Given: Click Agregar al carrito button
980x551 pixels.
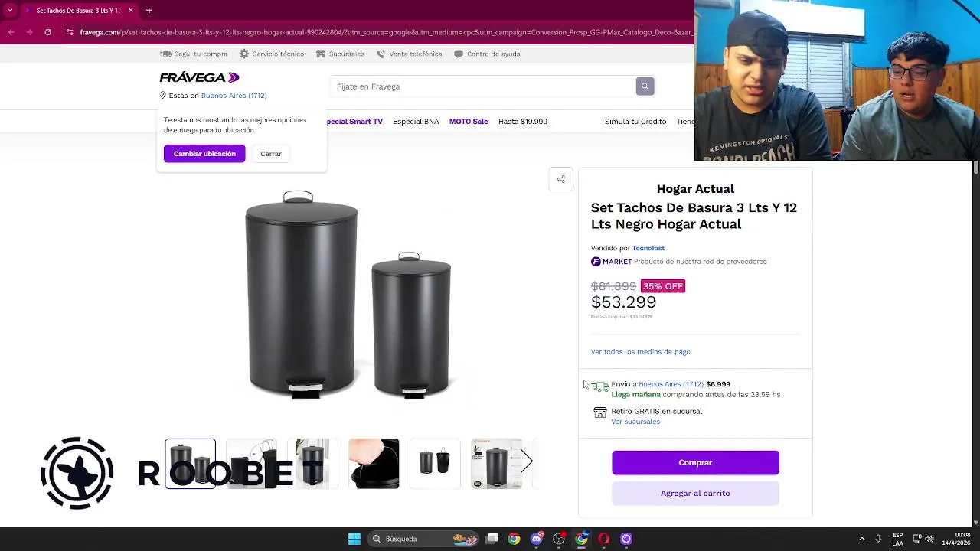Looking at the screenshot, I should point(695,494).
